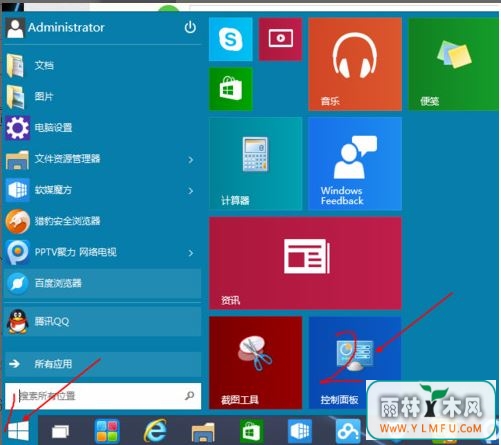
Task: Open the 控制面板 control panel tile
Action: 355,363
